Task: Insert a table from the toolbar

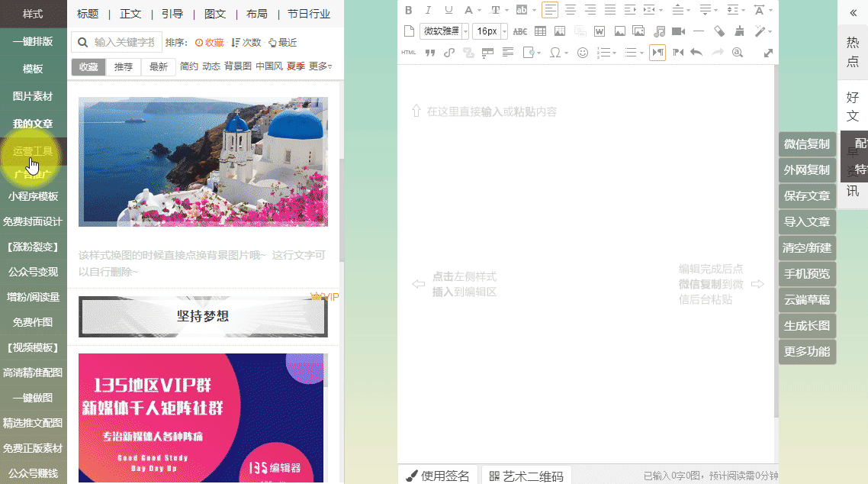Action: click(540, 31)
